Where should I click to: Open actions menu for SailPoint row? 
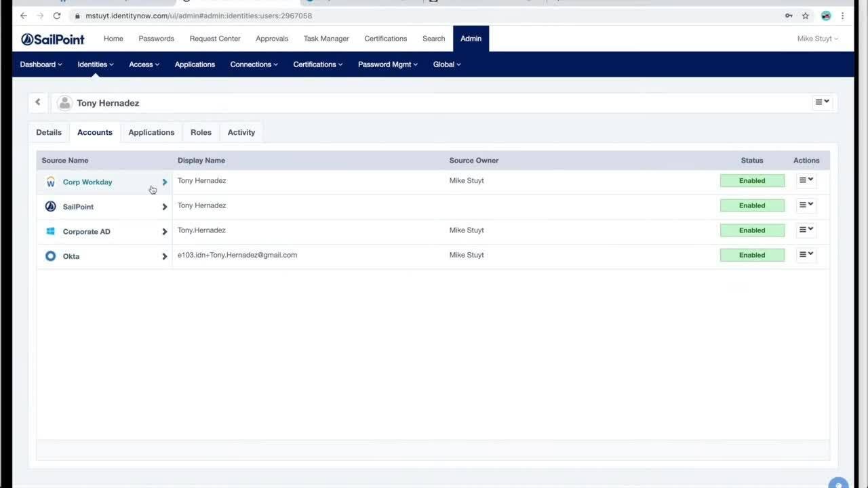coord(806,205)
